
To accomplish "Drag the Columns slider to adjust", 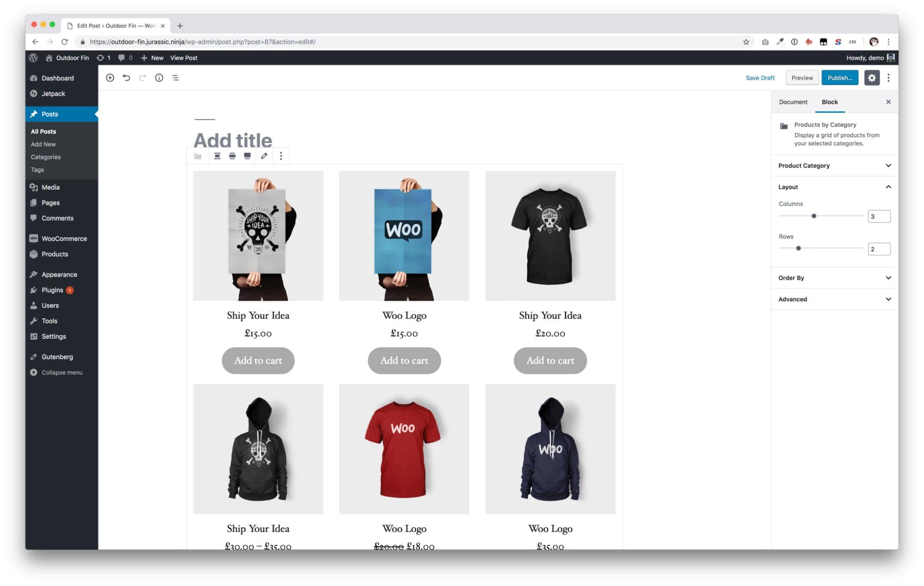I will 814,215.
